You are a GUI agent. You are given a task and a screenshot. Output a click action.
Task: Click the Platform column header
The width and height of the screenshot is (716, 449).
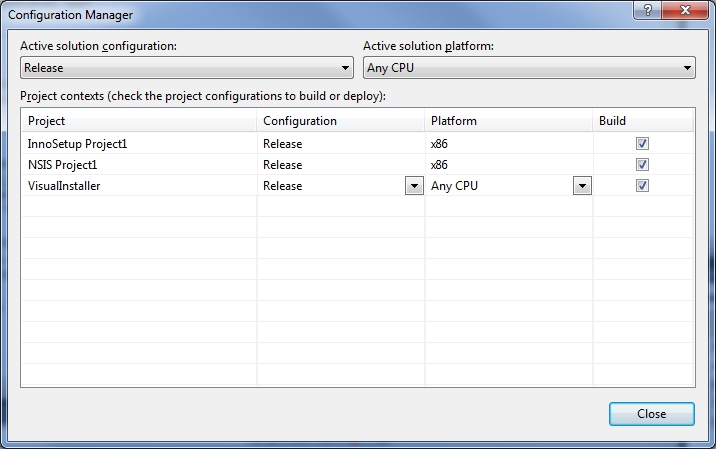pos(509,121)
